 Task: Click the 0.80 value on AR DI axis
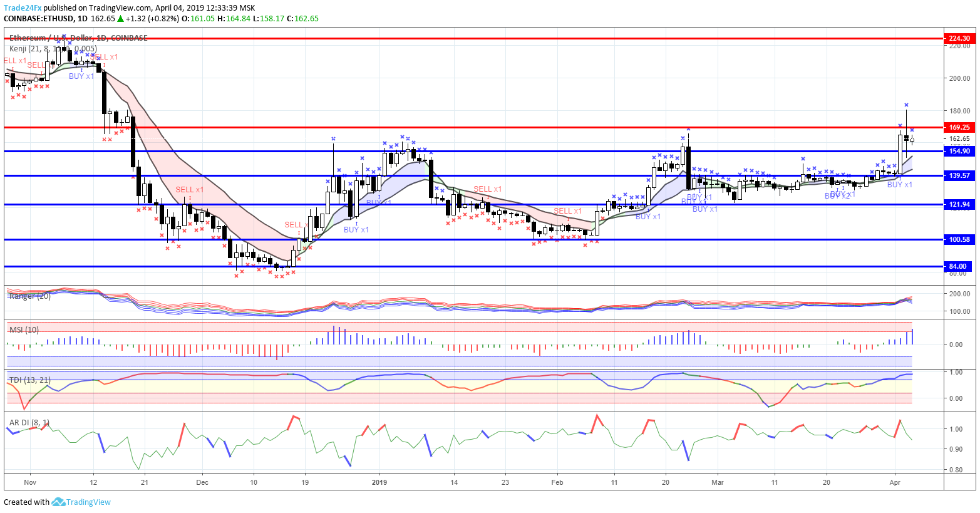[956, 470]
